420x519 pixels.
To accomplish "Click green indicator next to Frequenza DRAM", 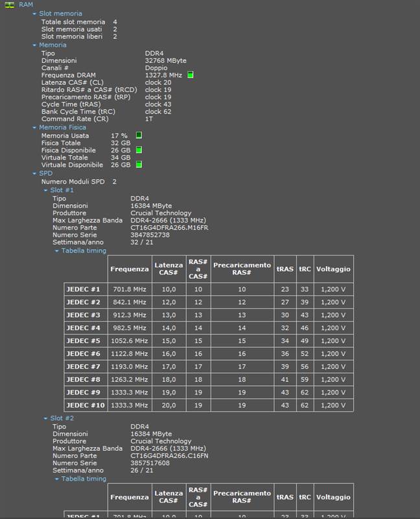I will click(x=191, y=75).
